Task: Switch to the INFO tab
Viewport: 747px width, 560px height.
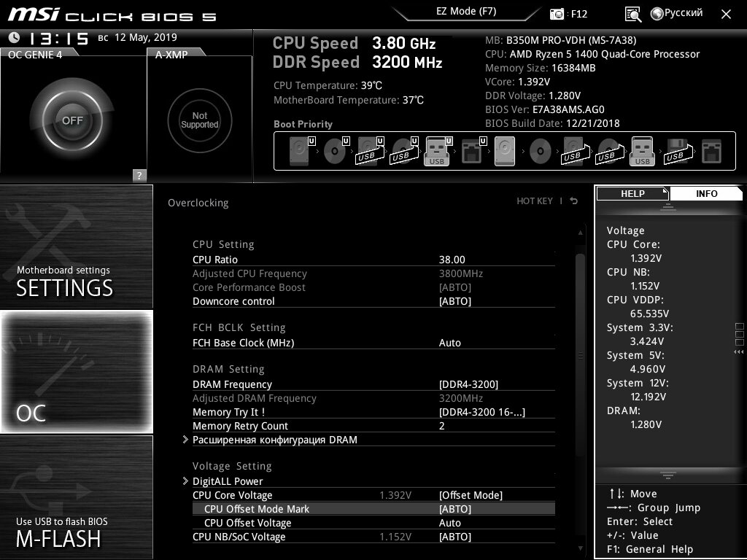Action: point(706,193)
